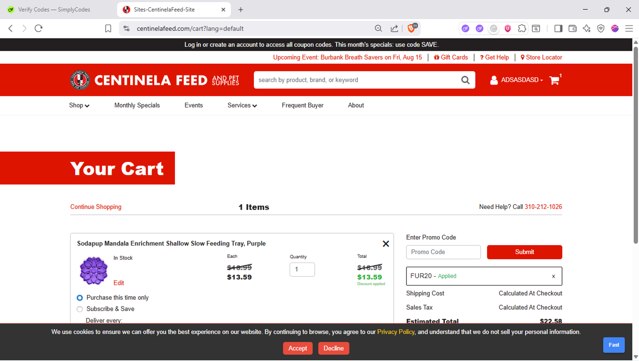Click the page vertical scrollbar

pyautogui.click(x=636, y=145)
